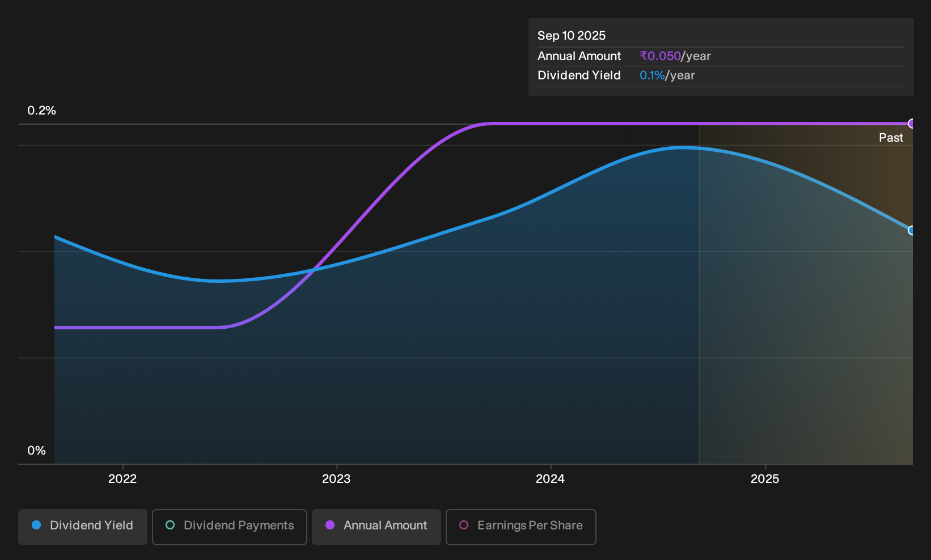Click the 0.2% y-axis label
Screen dimensions: 931x560
pos(42,111)
